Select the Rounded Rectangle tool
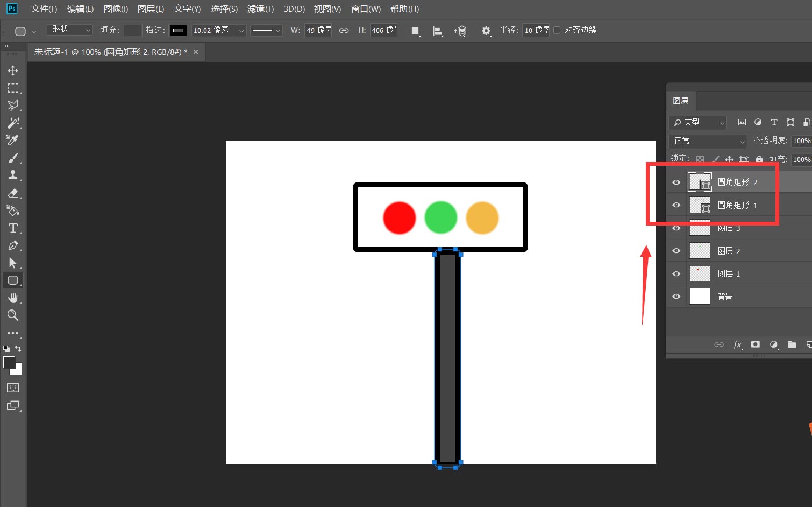This screenshot has height=507, width=812. pyautogui.click(x=13, y=280)
